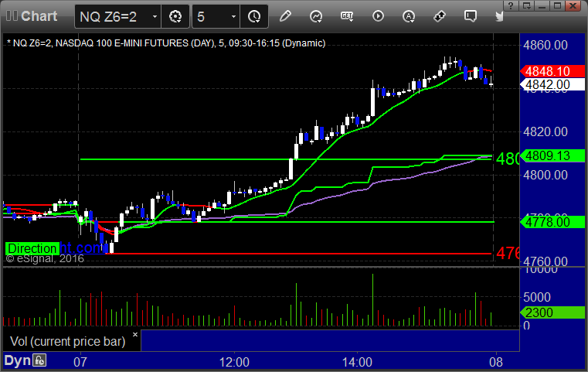Image resolution: width=588 pixels, height=372 pixels.
Task: Maximize the chart window
Action: pos(558,5)
